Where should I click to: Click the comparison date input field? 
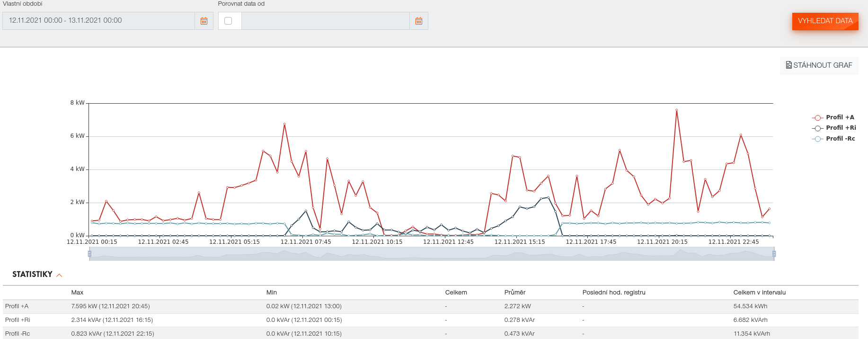[325, 21]
